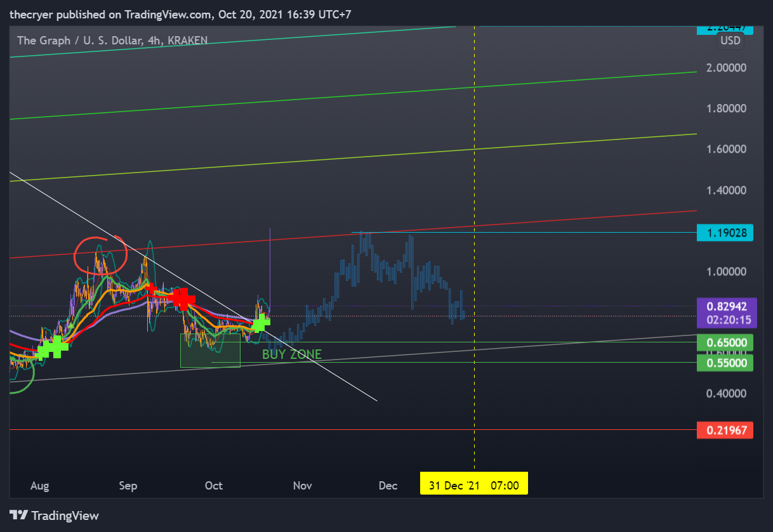773x532 pixels.
Task: Click the 0.40000 price axis value
Action: (726, 393)
